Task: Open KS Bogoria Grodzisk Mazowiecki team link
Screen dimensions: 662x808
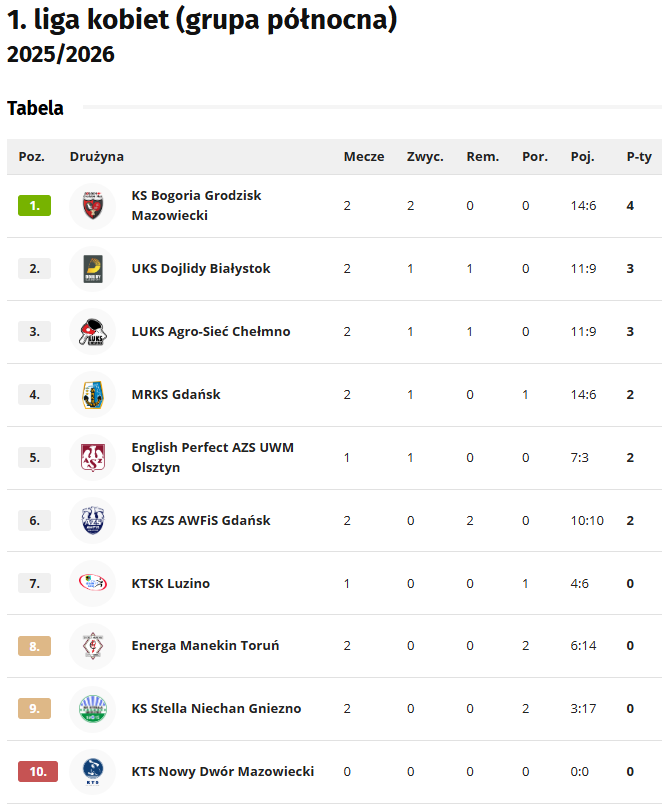Action: tap(196, 205)
